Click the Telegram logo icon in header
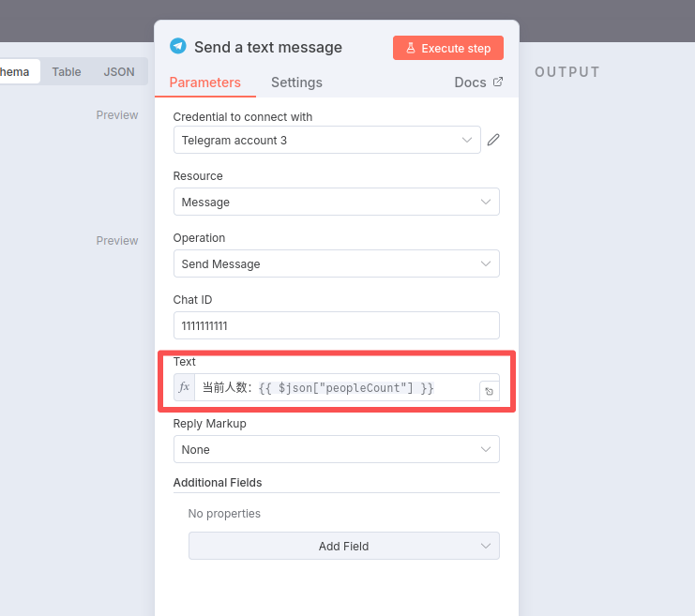The image size is (695, 616). click(x=178, y=46)
